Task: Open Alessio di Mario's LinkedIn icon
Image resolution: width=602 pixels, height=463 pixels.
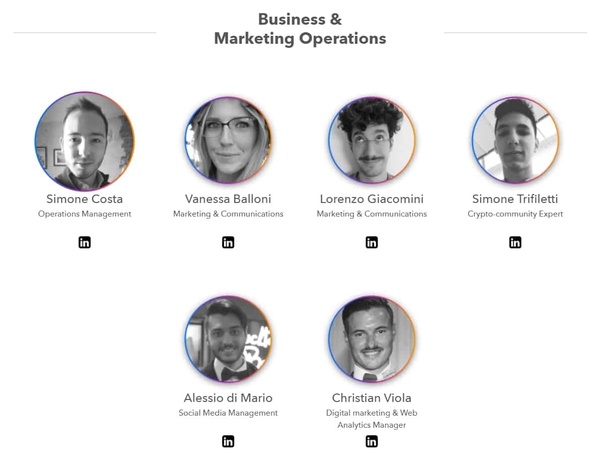Action: (x=228, y=441)
